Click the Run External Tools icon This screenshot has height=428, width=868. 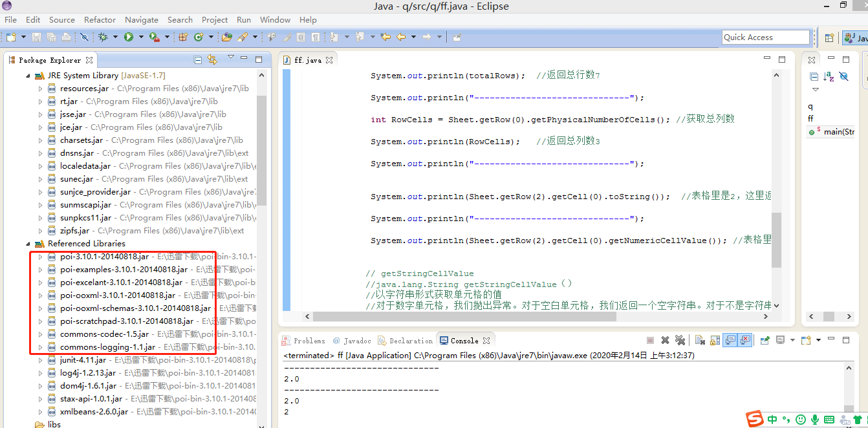pos(154,37)
